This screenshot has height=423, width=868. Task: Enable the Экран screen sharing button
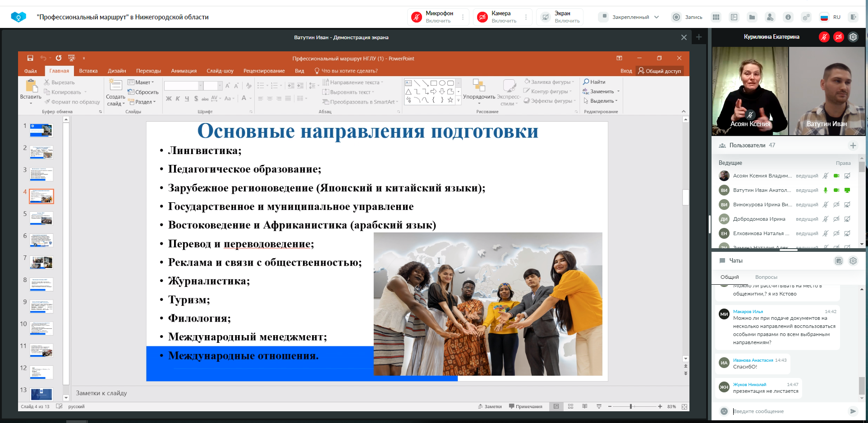coord(546,17)
